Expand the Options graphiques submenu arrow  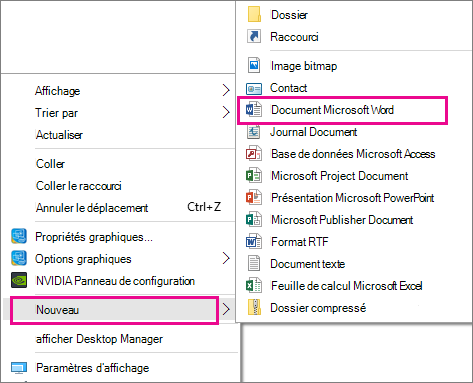tap(226, 258)
